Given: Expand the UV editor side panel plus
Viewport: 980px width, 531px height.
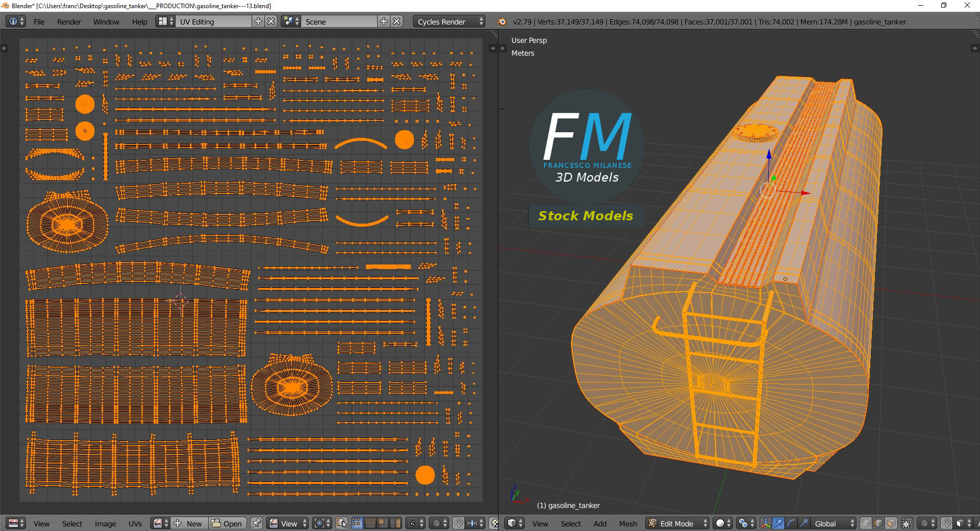Looking at the screenshot, I should pos(492,48).
